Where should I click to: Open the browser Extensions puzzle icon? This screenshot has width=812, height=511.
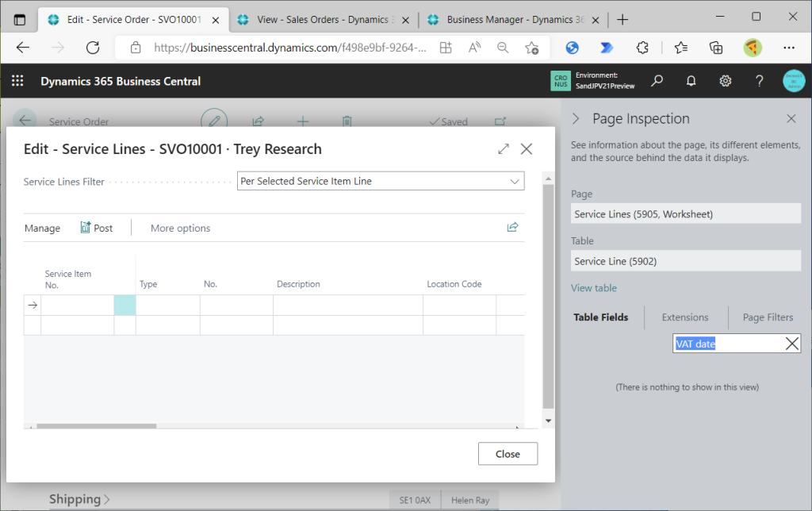coord(642,48)
